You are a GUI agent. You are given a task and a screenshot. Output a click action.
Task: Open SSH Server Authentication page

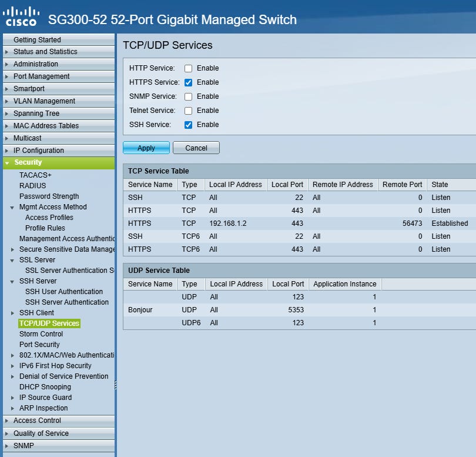tap(67, 302)
